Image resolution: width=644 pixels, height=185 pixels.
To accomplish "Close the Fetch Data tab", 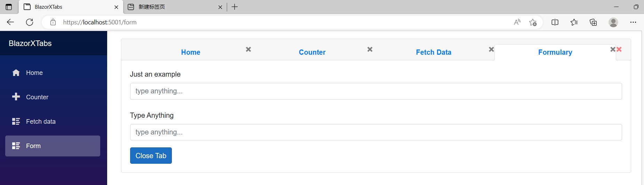I will 491,49.
